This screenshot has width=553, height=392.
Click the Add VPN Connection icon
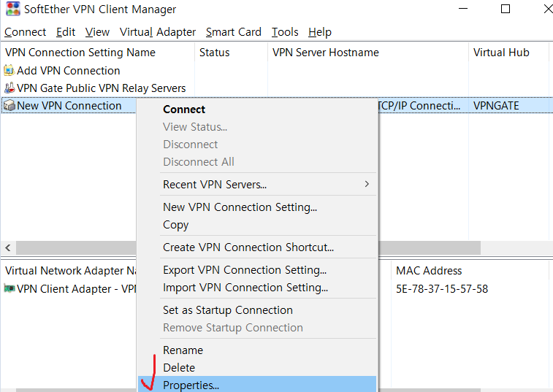coord(9,70)
